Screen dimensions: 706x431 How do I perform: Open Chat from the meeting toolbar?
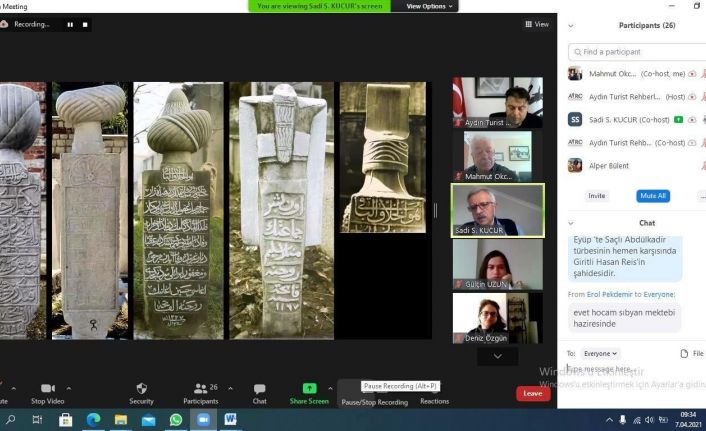point(259,388)
